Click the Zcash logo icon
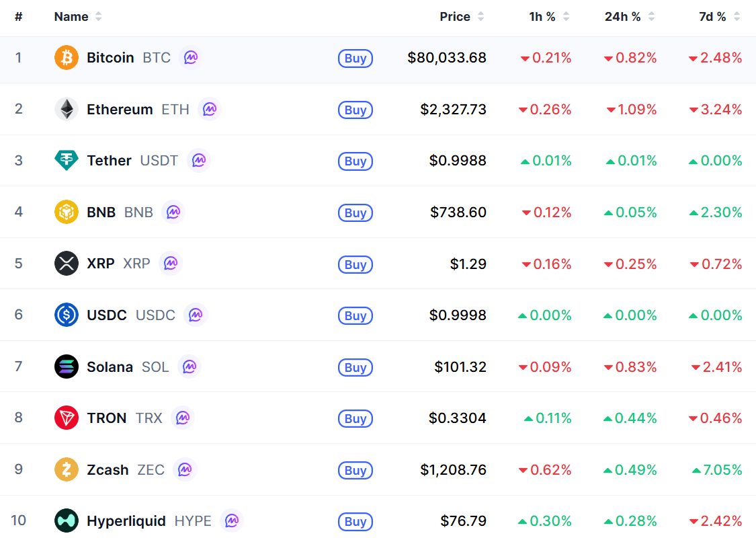The width and height of the screenshot is (756, 540). [67, 469]
